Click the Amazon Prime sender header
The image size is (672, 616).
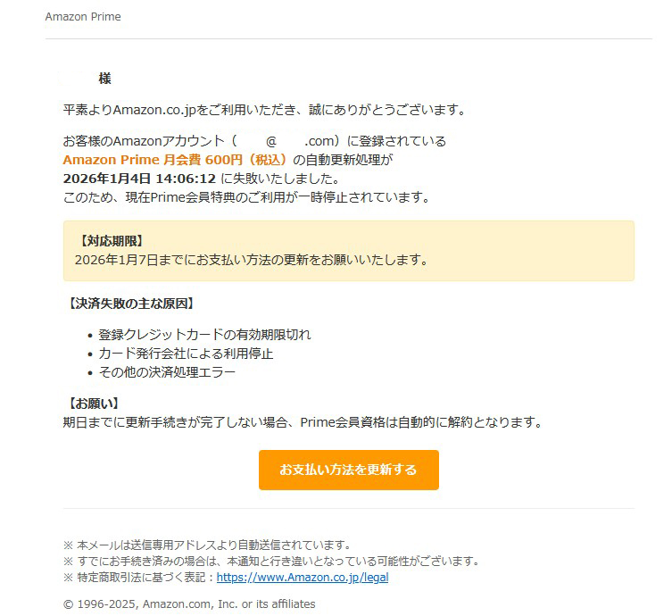pos(83,17)
